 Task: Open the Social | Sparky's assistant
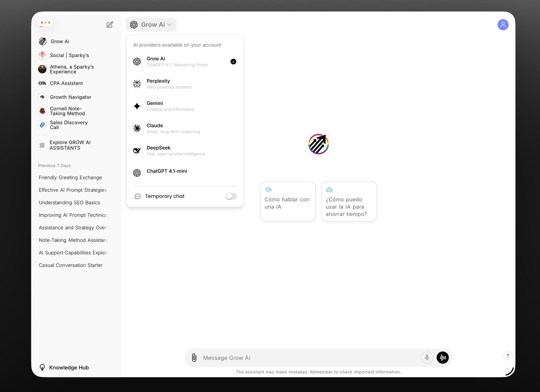(64, 55)
